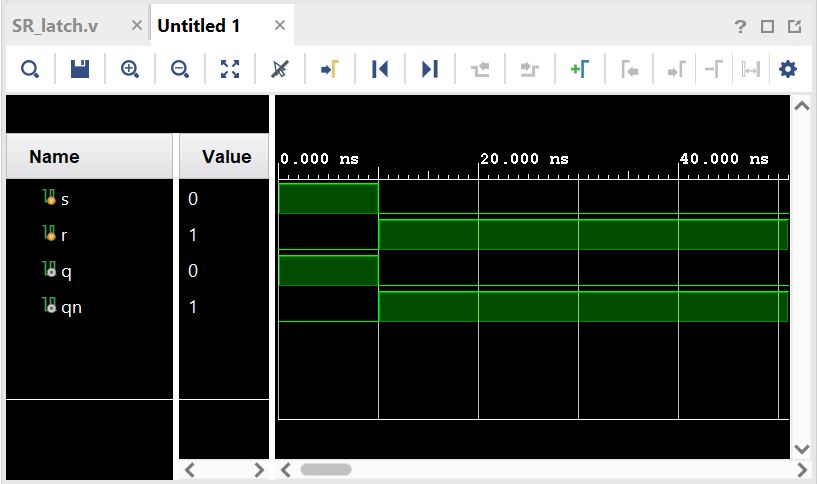Select signal qn in the list
This screenshot has width=817, height=484.
click(71, 307)
